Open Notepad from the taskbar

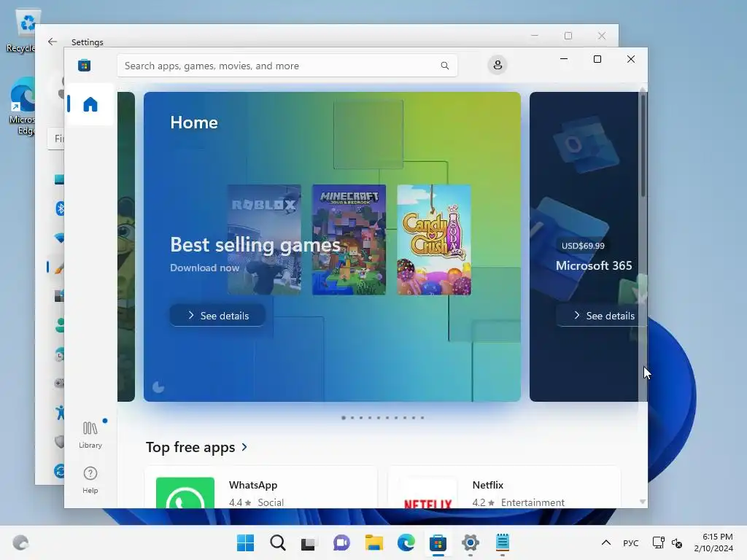[x=502, y=542]
